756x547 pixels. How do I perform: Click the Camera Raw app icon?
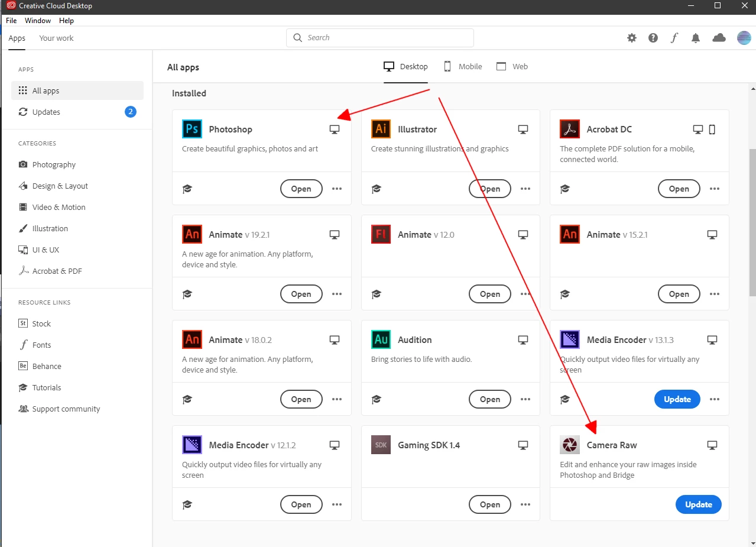[570, 445]
